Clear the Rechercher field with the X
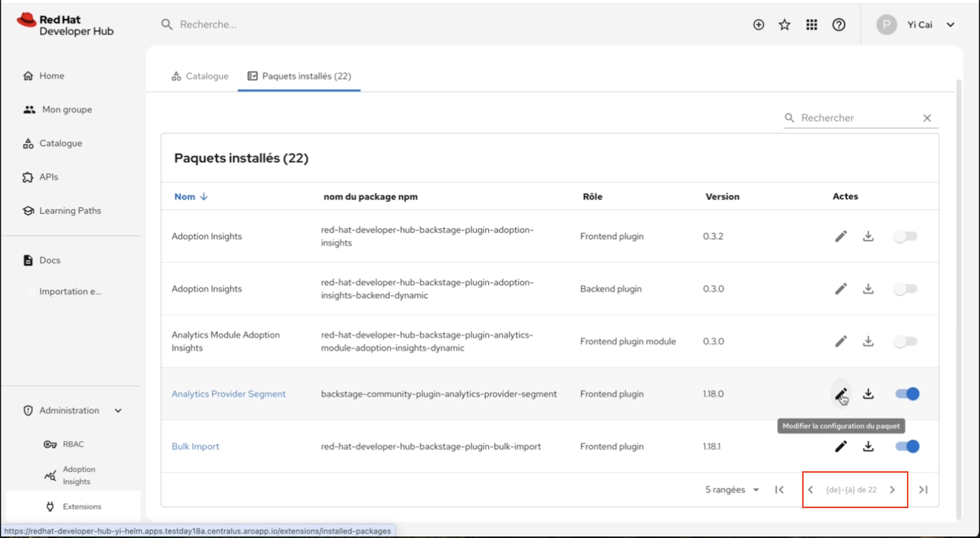This screenshot has height=538, width=980. tap(927, 118)
